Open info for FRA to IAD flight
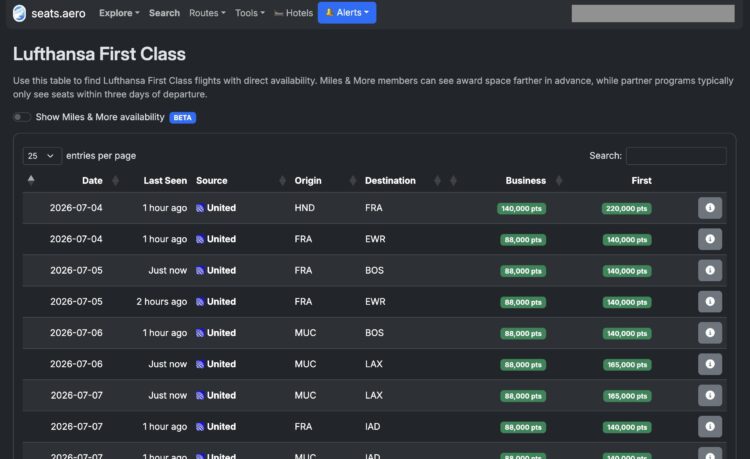 [x=710, y=426]
